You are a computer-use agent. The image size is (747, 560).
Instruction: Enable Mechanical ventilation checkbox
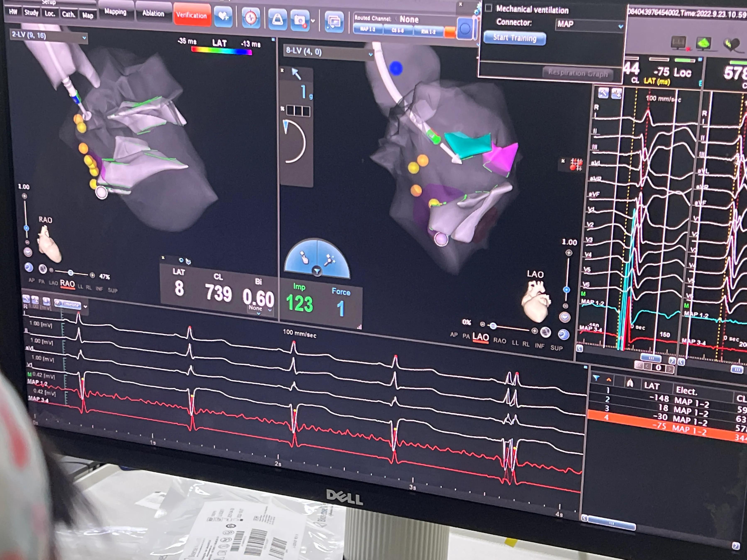pos(488,8)
